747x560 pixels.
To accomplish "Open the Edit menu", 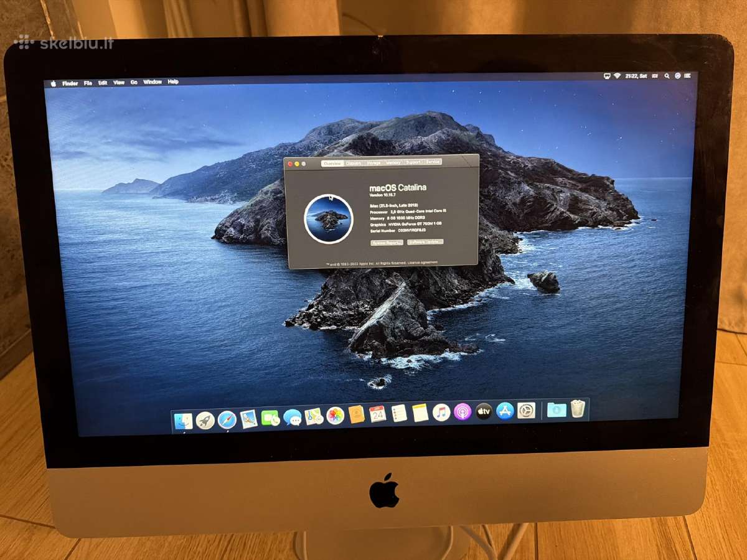I will coord(102,83).
